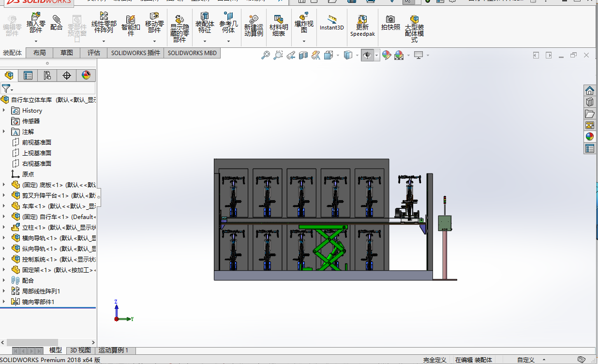
Task: Switch to the 布局 (Layout) tab
Action: [x=40, y=53]
